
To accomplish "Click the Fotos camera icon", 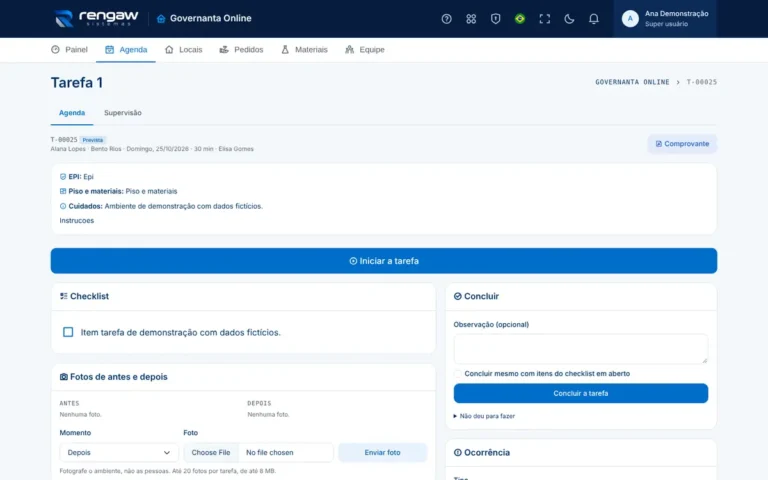I will tap(64, 377).
